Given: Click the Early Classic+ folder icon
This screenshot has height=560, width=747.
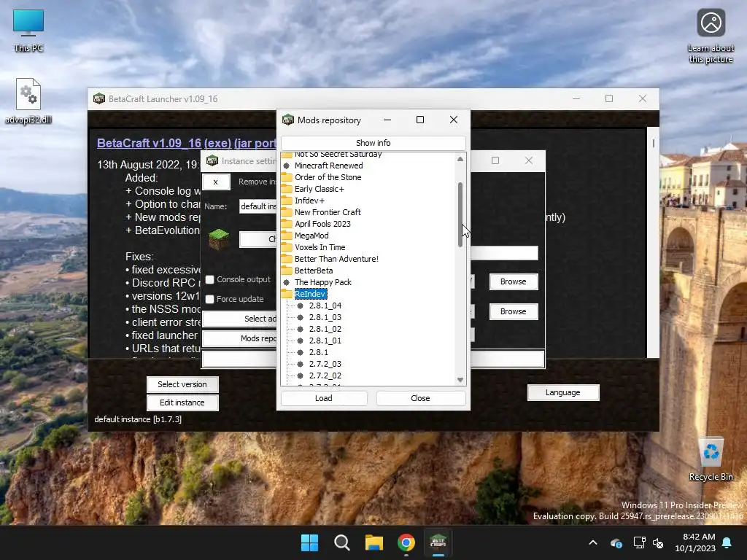Looking at the screenshot, I should [x=286, y=189].
